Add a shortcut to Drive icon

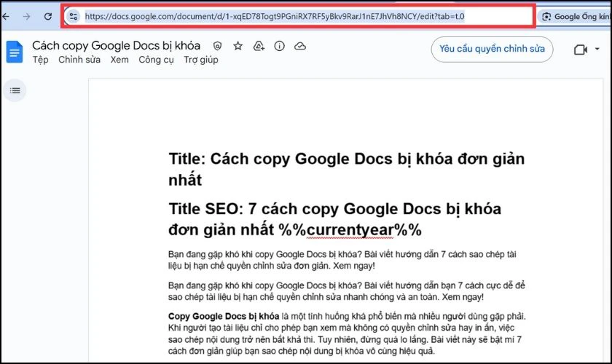pyautogui.click(x=259, y=46)
